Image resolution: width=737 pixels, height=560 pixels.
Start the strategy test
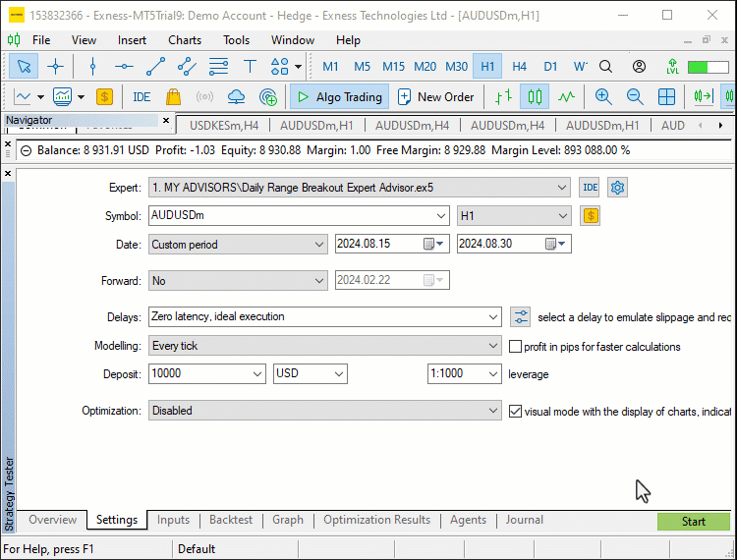tap(694, 522)
